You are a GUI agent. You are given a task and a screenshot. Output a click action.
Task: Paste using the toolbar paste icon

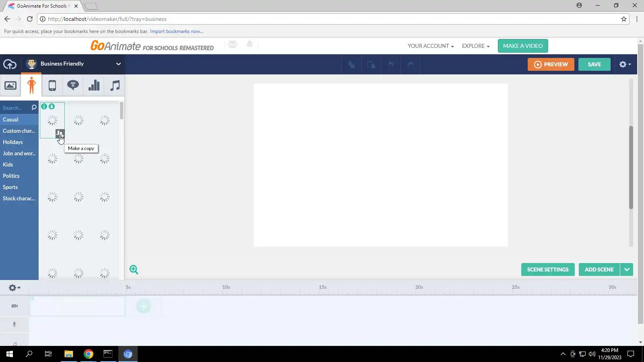click(371, 64)
